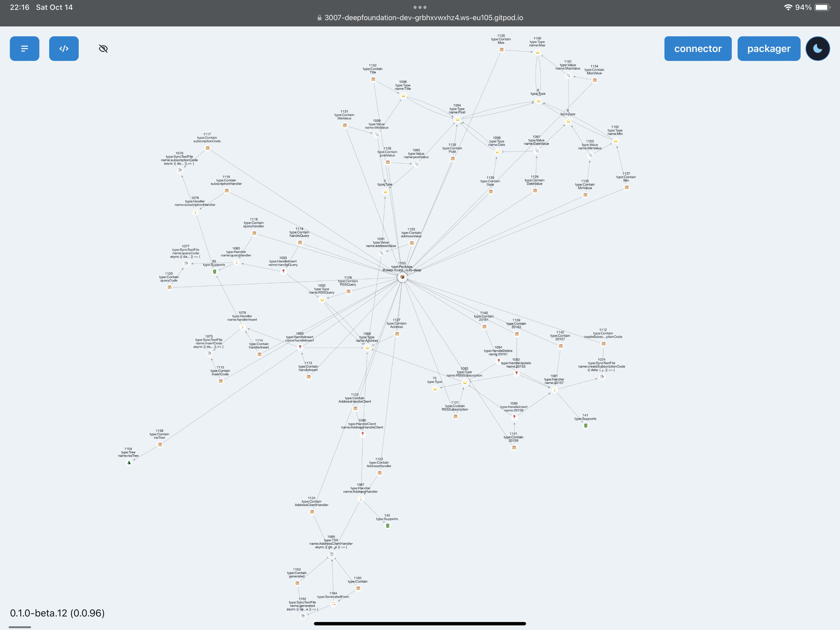Select the Supports node 141 icon
Viewport: 840px width, 630px height.
tap(585, 425)
